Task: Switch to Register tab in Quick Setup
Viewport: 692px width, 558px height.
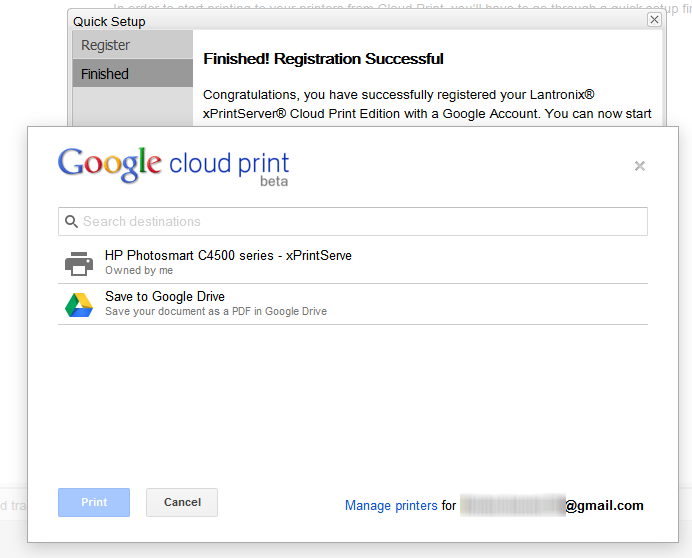Action: click(133, 45)
